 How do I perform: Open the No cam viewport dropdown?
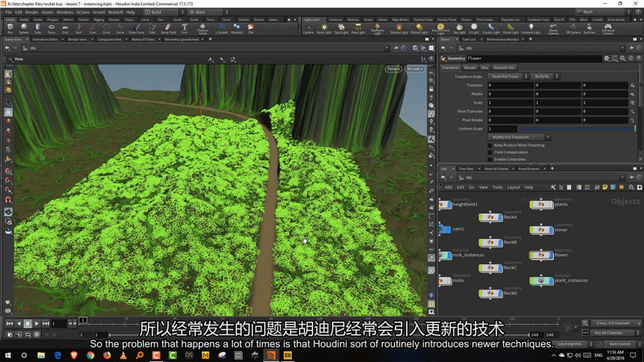tap(414, 69)
